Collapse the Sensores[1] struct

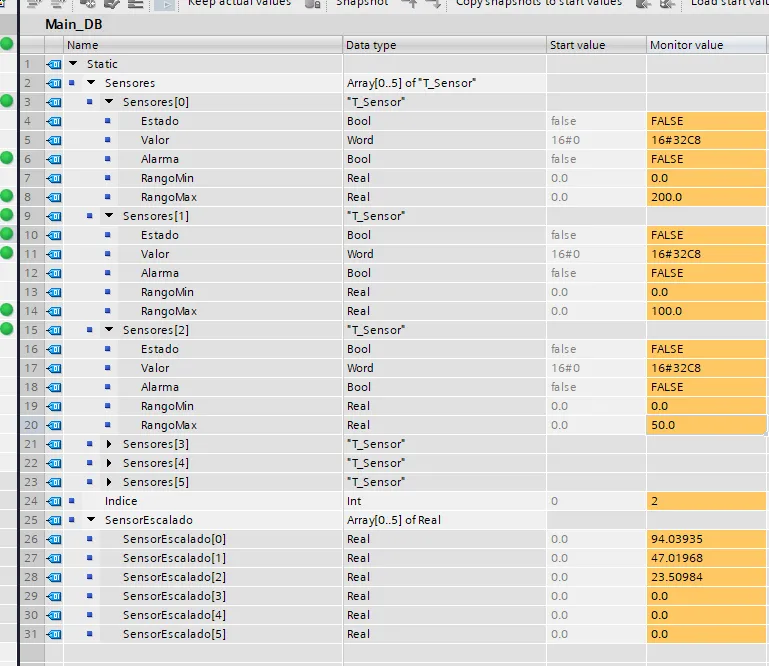tap(109, 215)
